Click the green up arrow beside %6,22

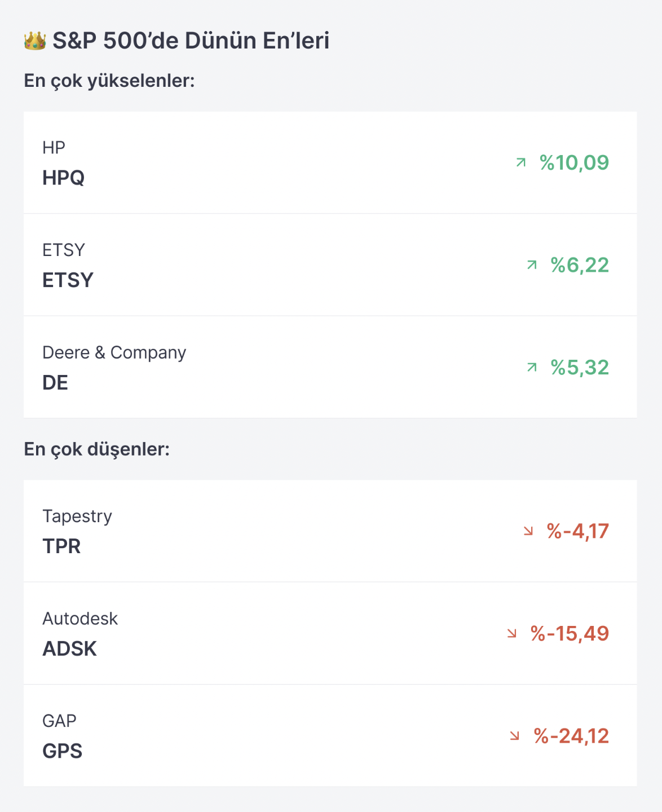[532, 264]
